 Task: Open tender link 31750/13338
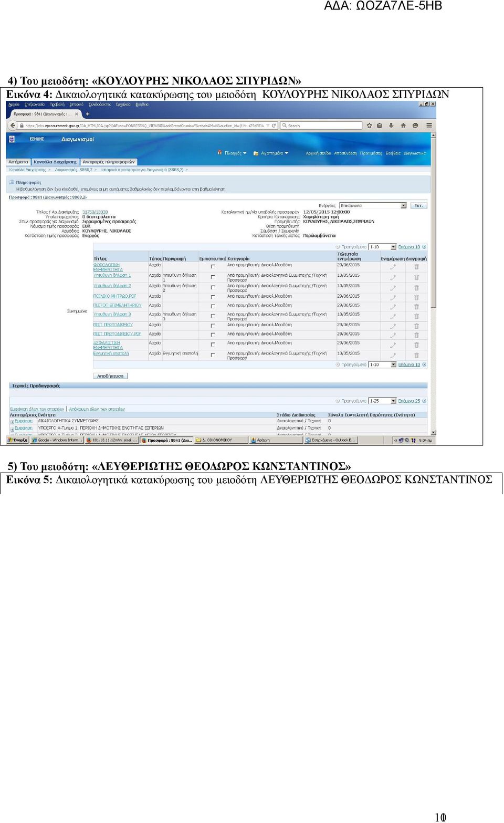click(95, 212)
